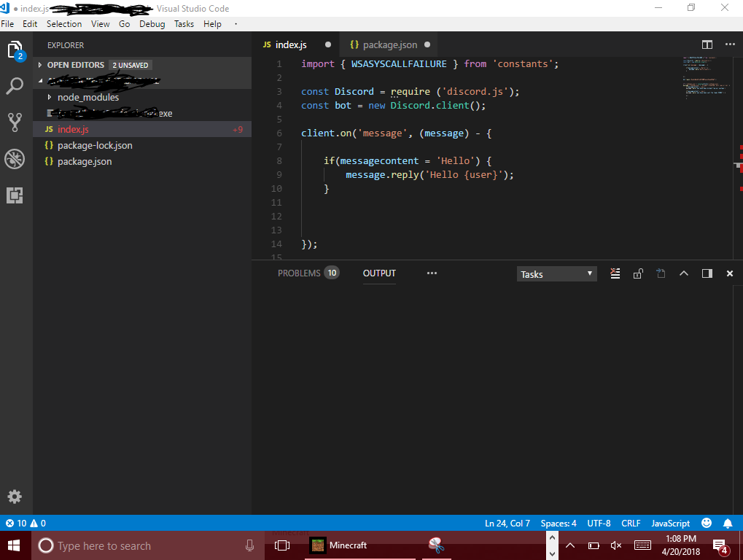Screen dimensions: 743x560
Task: Open package-lock.json in the explorer
Action: [x=142, y=145]
